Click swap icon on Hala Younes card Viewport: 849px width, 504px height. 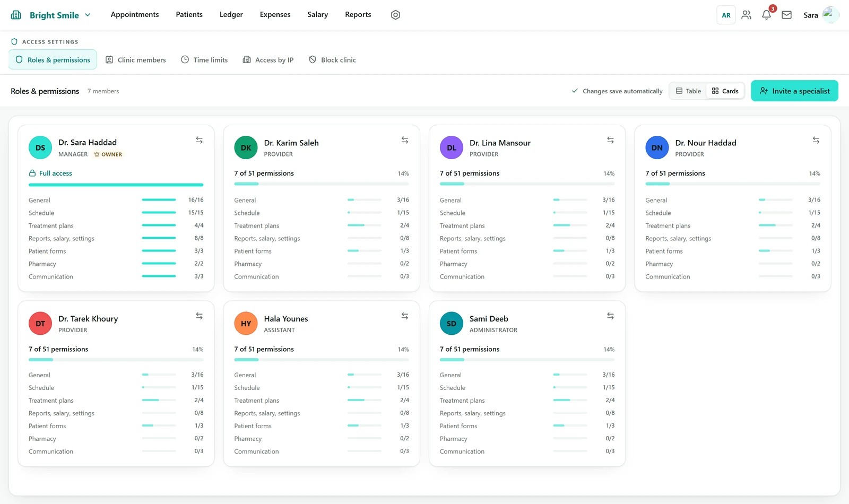405,316
